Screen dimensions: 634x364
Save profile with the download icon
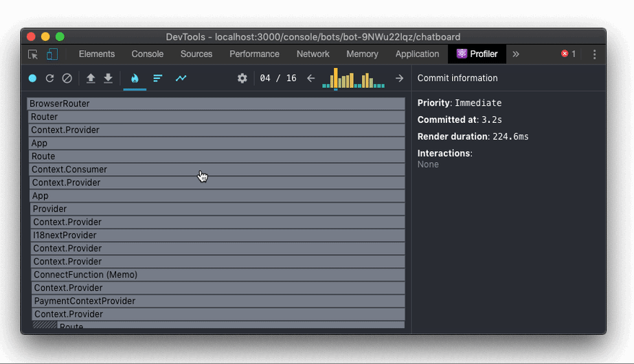108,78
